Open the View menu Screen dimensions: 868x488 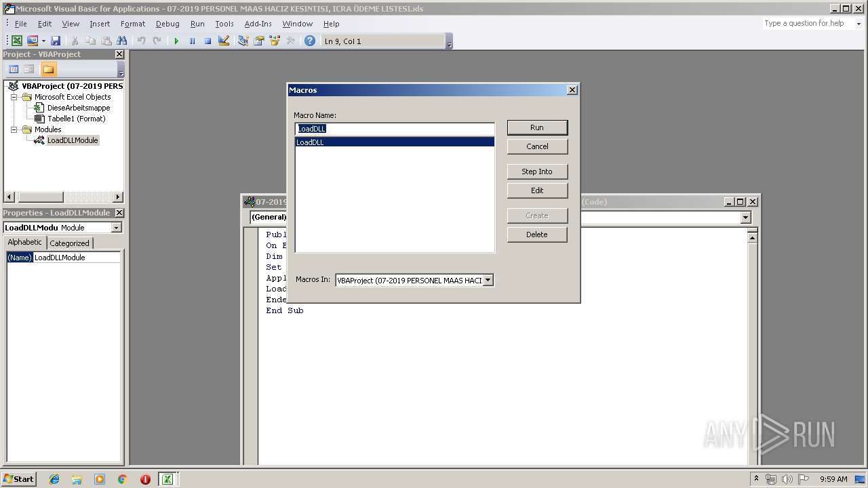click(71, 24)
